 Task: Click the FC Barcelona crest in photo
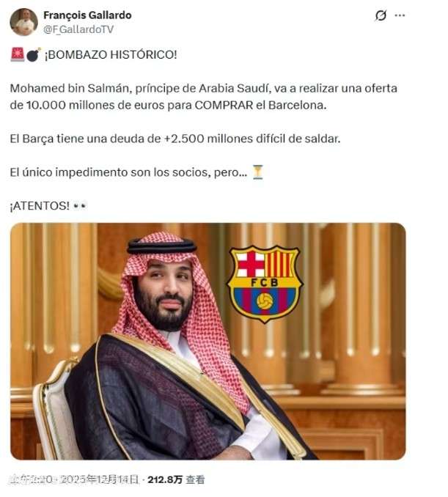click(265, 284)
